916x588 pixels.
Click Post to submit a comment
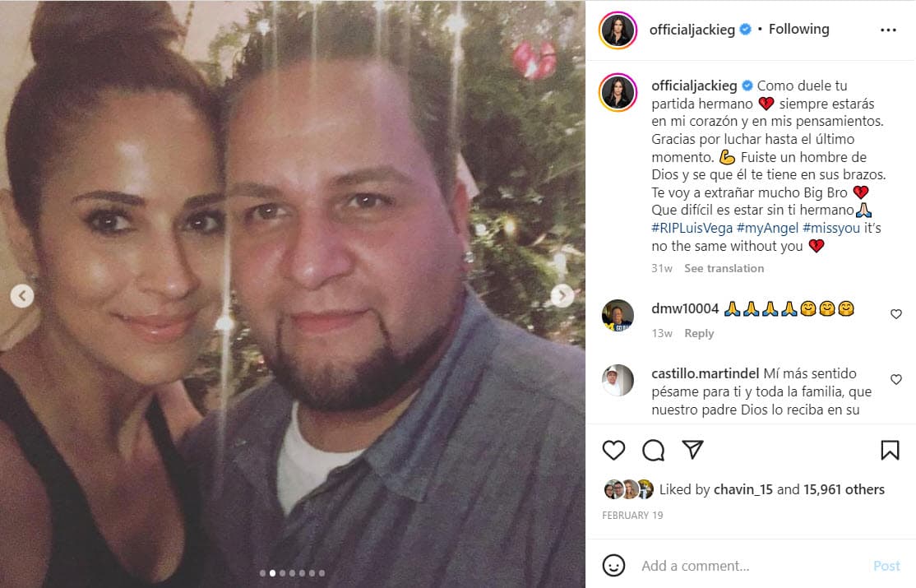click(886, 566)
